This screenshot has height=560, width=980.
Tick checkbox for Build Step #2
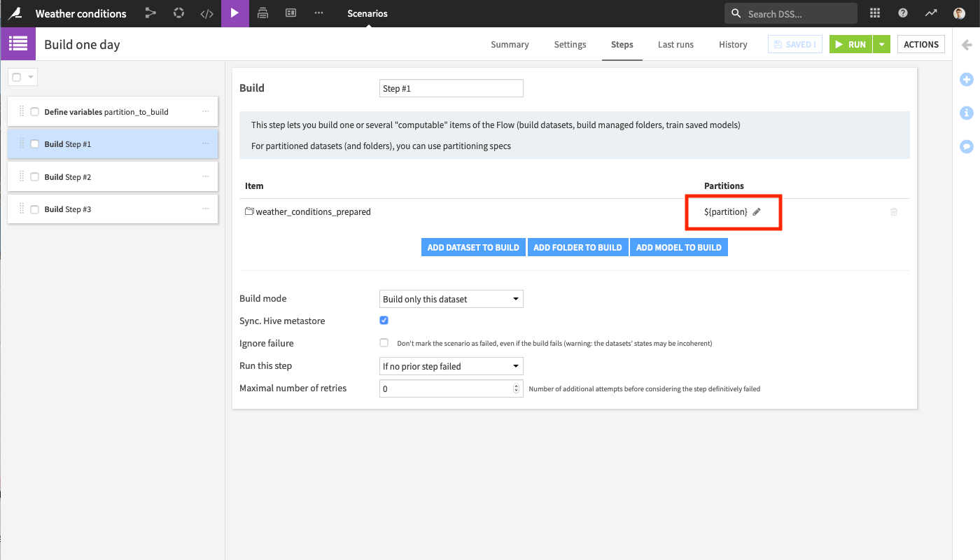point(34,177)
